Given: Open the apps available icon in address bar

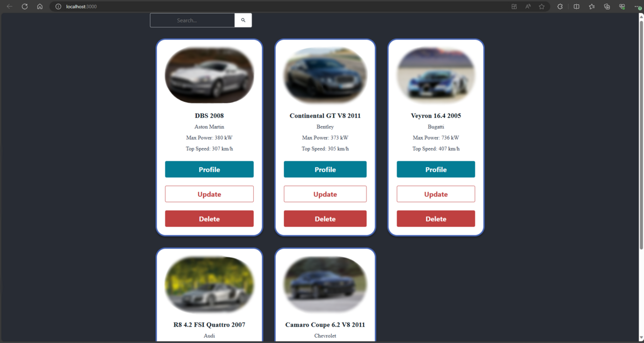Looking at the screenshot, I should [514, 6].
